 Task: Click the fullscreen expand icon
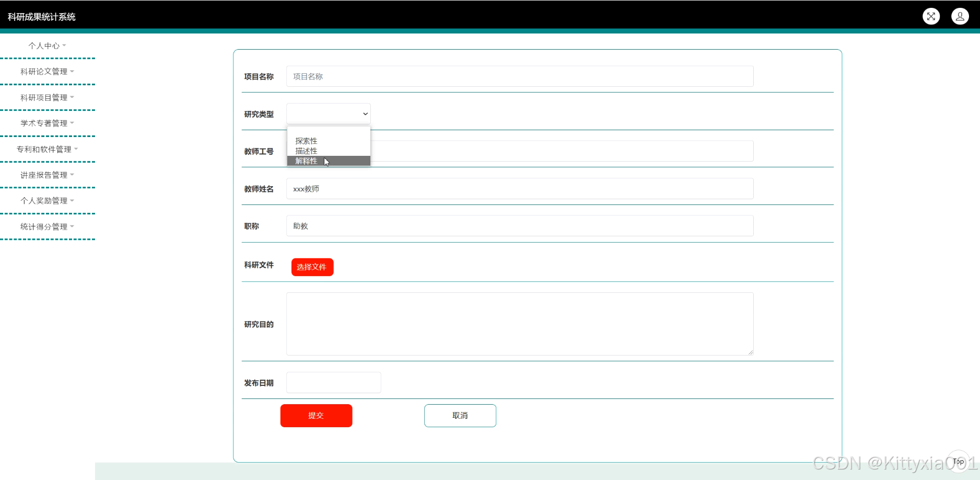[931, 17]
